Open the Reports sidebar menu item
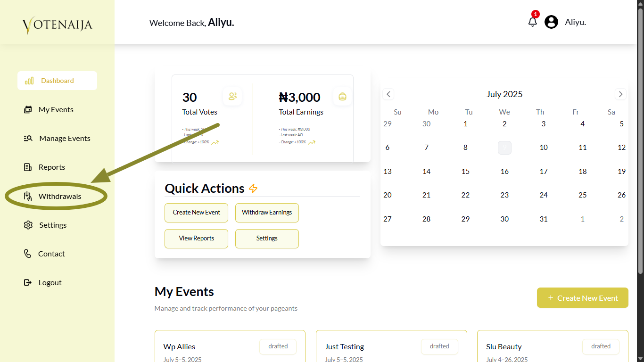Screen dimensions: 644x362 pyautogui.click(x=51, y=167)
